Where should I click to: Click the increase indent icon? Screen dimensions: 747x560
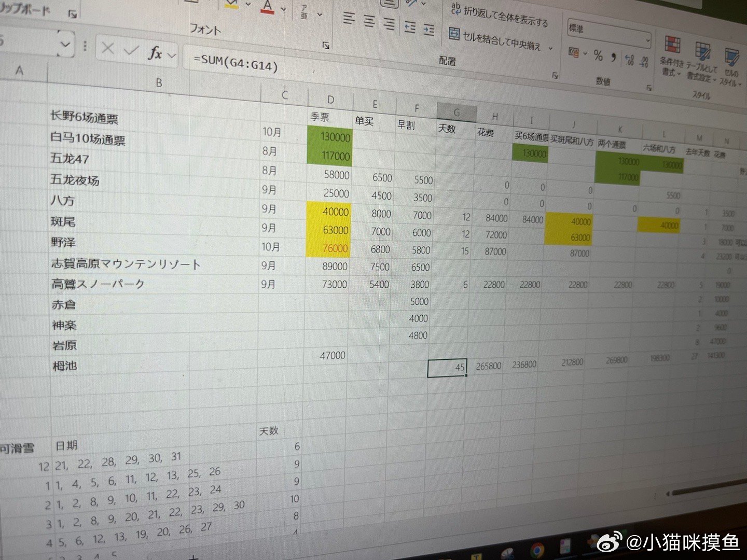(428, 30)
